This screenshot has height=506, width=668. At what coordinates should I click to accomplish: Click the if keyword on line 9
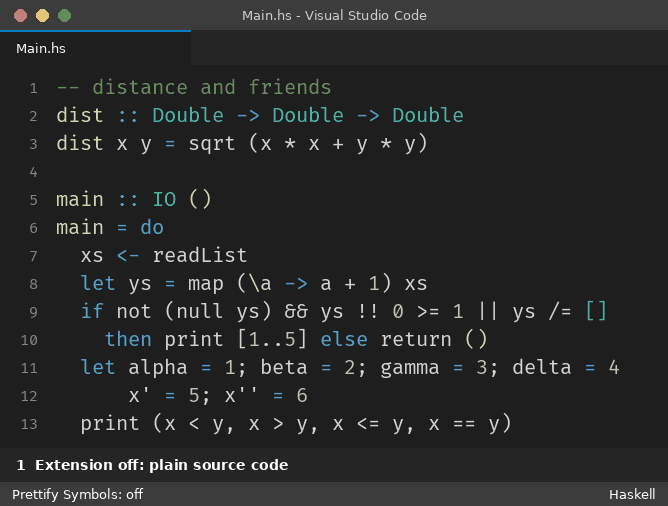92,311
